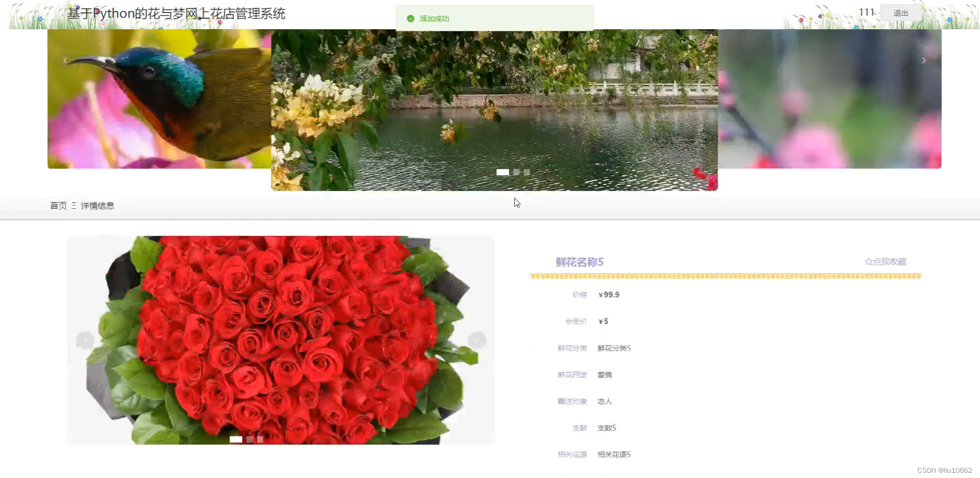
Task: Open 首页 from the breadcrumb bar
Action: tap(57, 205)
